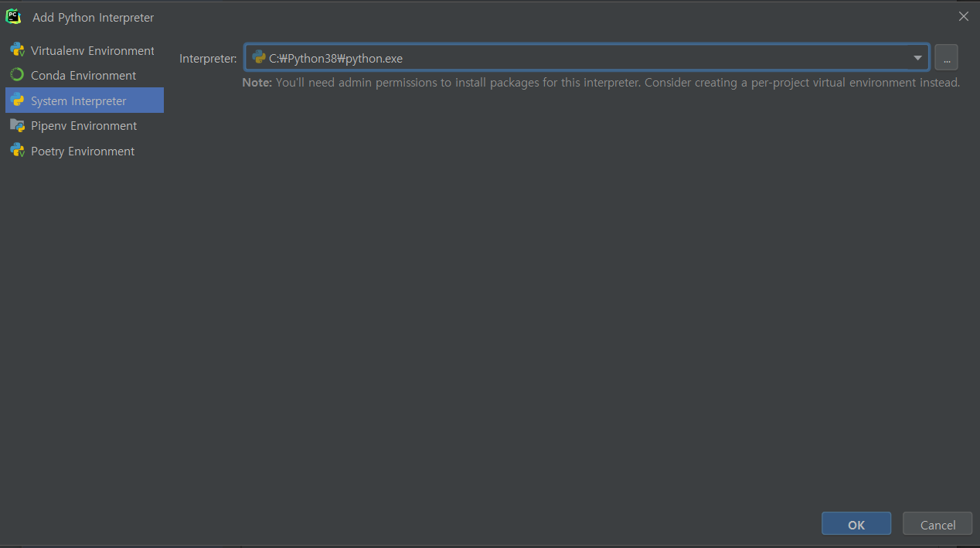Open Pipenv Environment label option
The width and height of the screenshot is (980, 548).
[83, 125]
